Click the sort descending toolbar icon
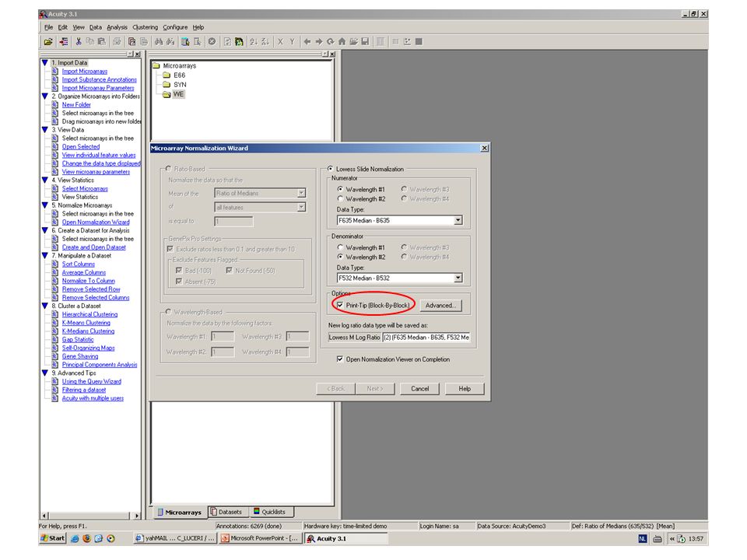 point(265,42)
